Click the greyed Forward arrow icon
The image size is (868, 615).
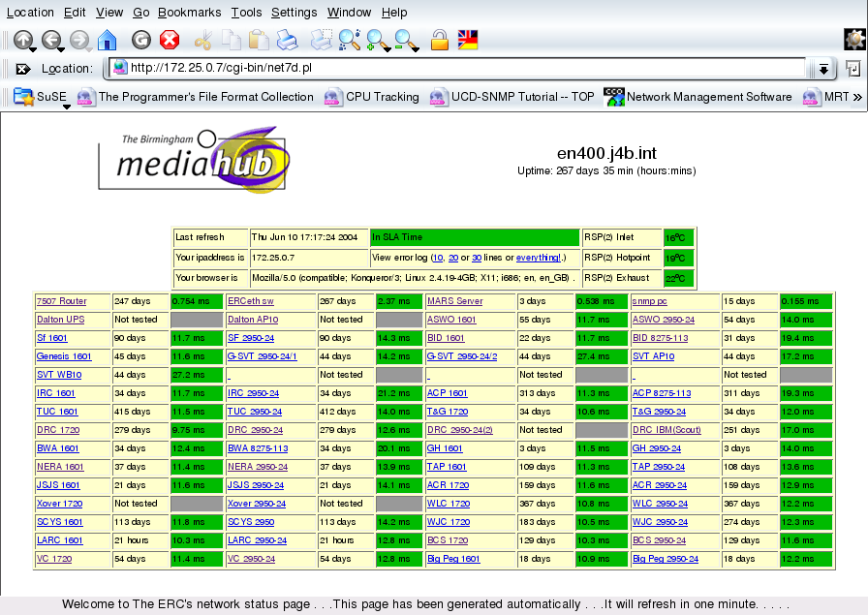pos(79,40)
